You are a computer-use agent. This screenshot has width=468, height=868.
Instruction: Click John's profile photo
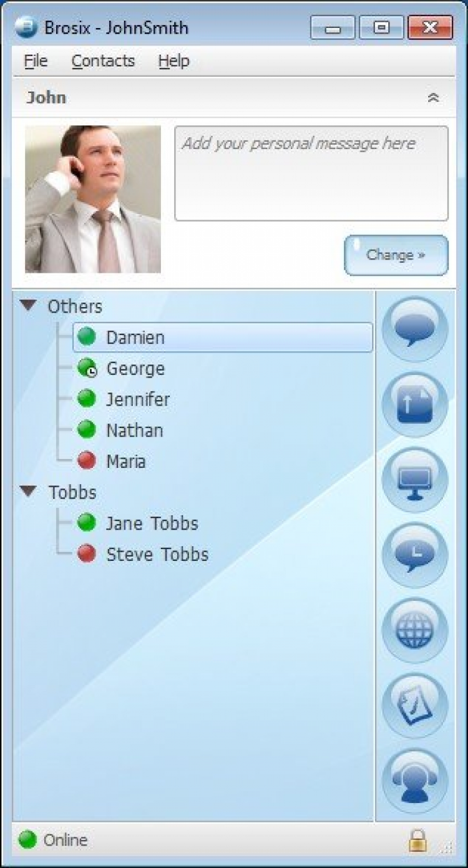(93, 199)
